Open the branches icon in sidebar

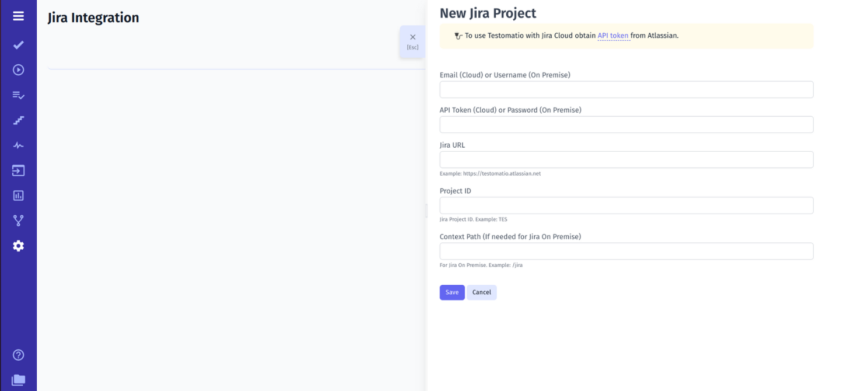tap(17, 220)
